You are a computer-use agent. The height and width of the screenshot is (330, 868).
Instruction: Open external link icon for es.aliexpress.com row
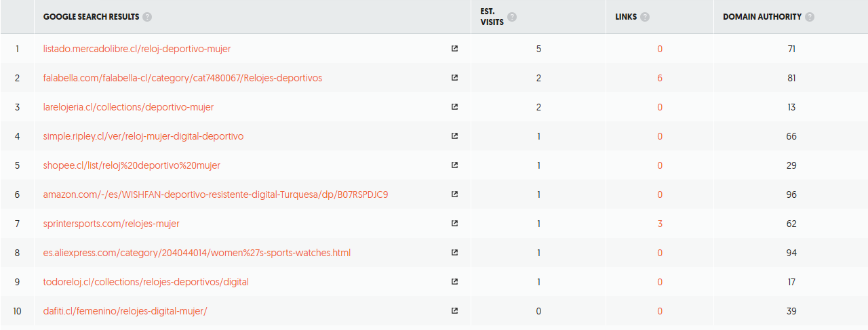pos(454,253)
